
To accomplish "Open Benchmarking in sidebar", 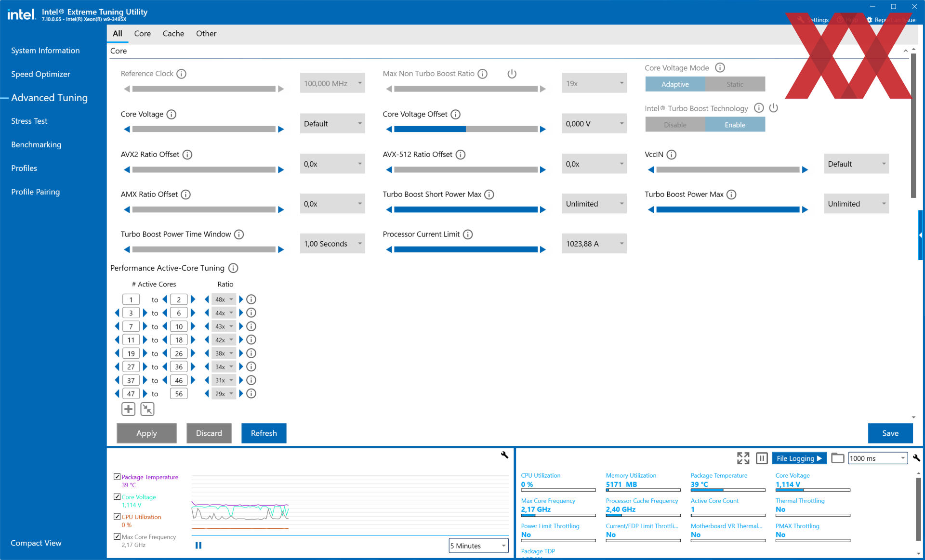I will point(36,145).
